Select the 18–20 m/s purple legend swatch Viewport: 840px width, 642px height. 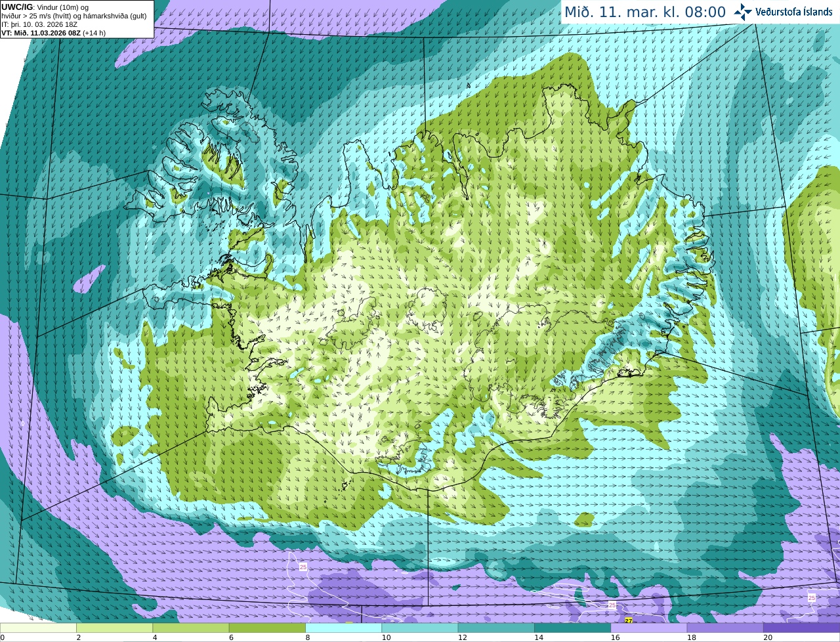(725, 628)
